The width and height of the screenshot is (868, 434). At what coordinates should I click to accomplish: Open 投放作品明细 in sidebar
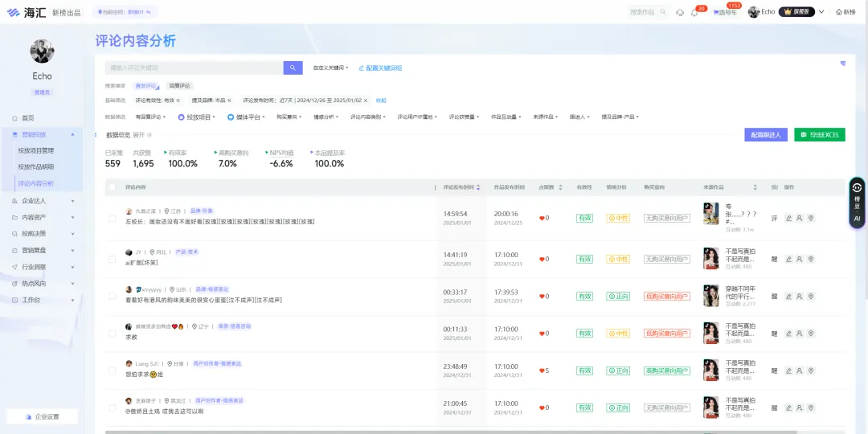click(x=36, y=166)
